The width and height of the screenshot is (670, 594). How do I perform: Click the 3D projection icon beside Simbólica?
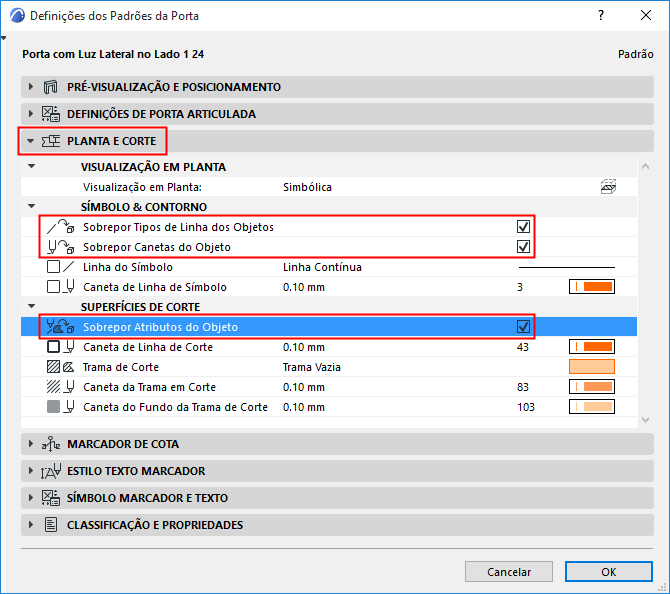[608, 187]
